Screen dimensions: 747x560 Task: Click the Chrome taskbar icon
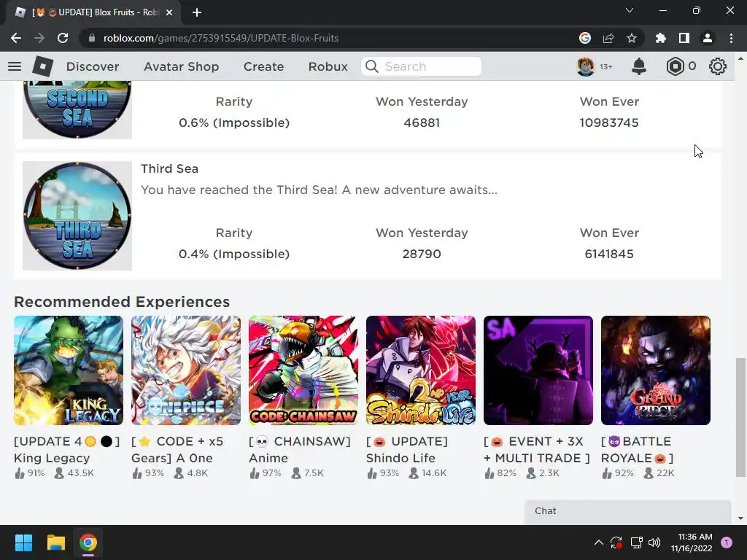[x=88, y=542]
